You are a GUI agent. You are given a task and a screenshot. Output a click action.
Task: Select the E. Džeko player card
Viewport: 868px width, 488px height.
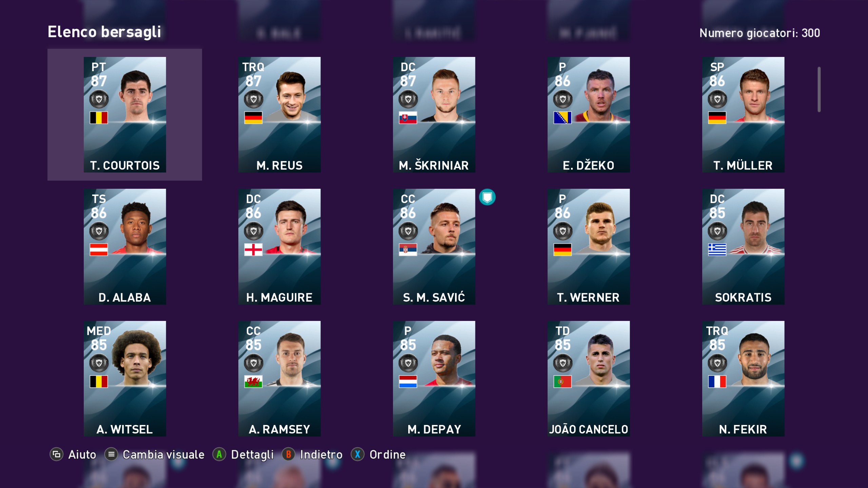coord(589,115)
